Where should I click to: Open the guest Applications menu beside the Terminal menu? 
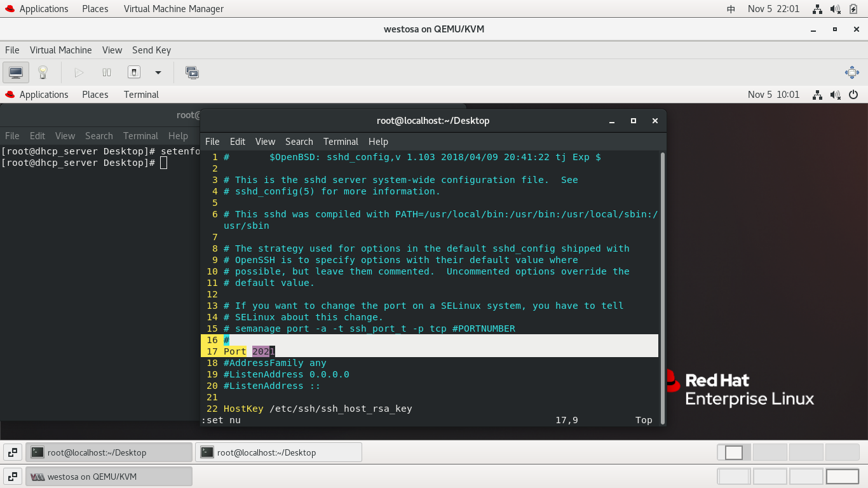(37, 95)
